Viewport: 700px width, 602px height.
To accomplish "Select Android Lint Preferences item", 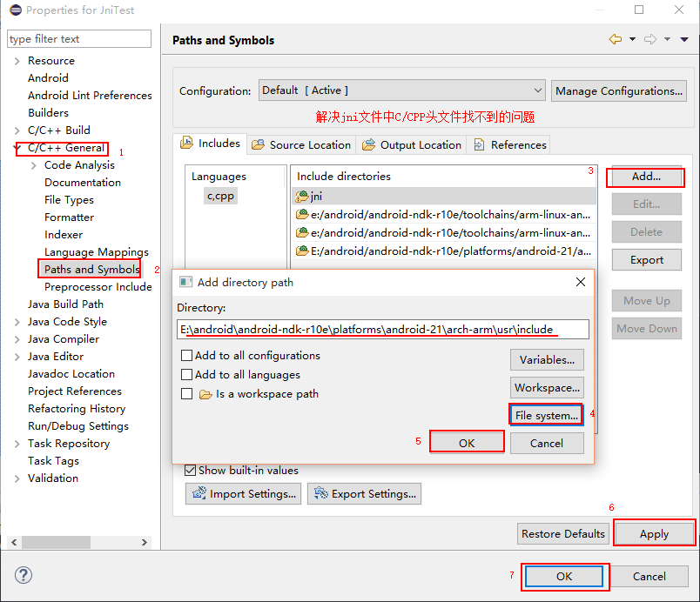I will (x=90, y=95).
